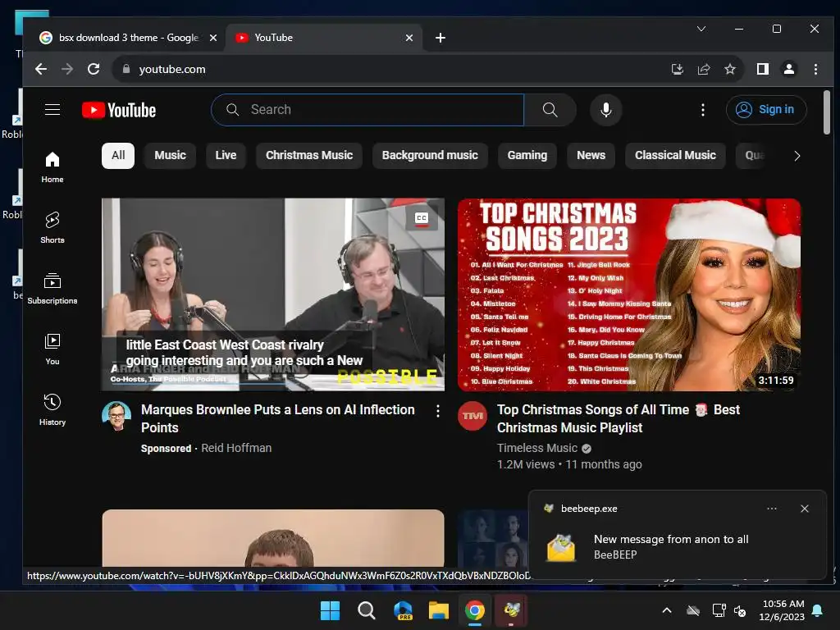The image size is (840, 630).
Task: Open Marques Brownlee sponsored video thumbnail
Action: point(273,294)
